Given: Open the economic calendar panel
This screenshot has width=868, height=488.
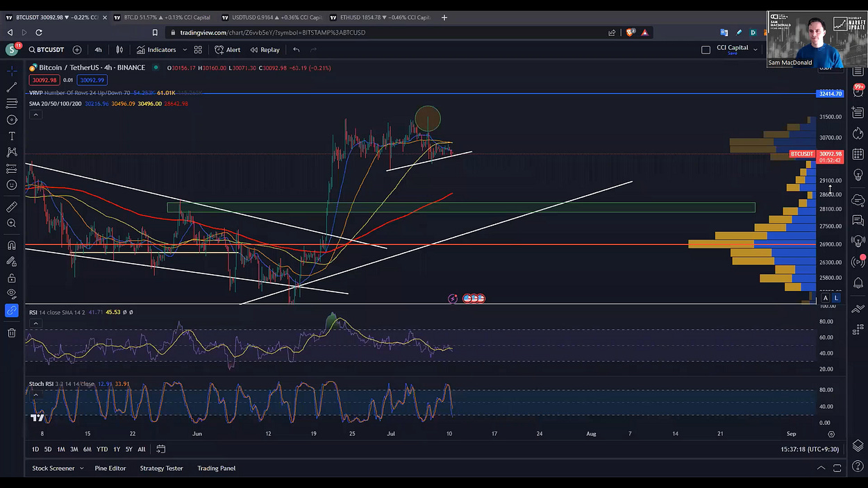Looking at the screenshot, I should [858, 154].
